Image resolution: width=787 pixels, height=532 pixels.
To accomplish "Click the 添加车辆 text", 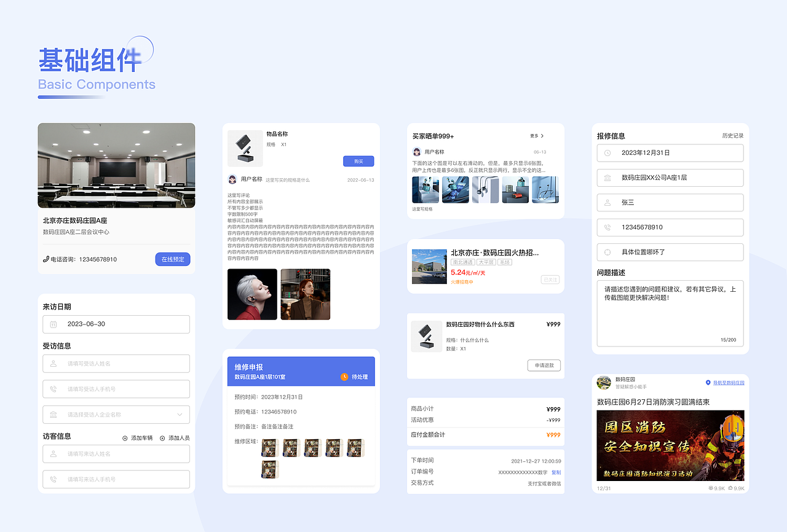I will (141, 438).
